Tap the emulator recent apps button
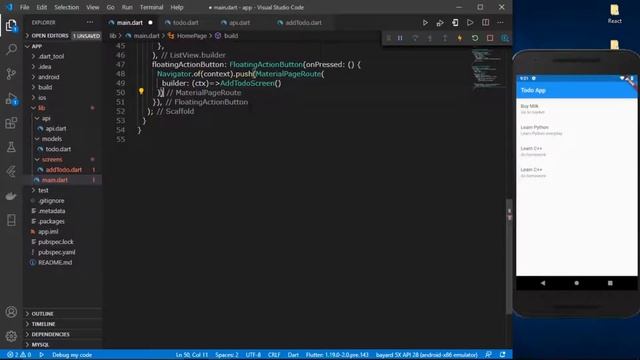This screenshot has width=640, height=360. coord(610,283)
